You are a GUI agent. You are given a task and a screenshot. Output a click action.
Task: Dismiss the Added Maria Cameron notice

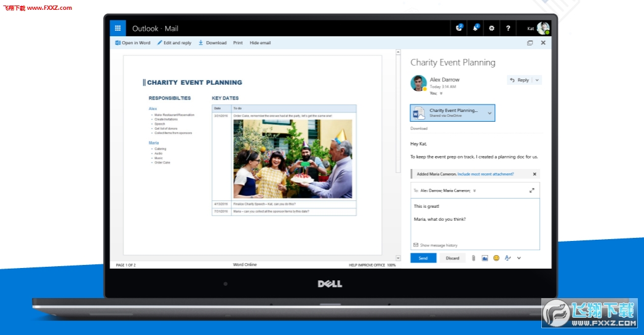pos(535,174)
